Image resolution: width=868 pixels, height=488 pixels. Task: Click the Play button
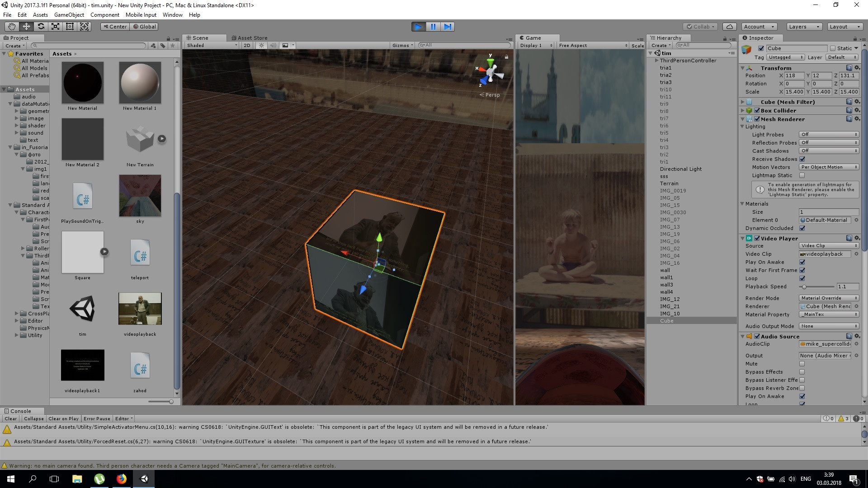point(419,27)
